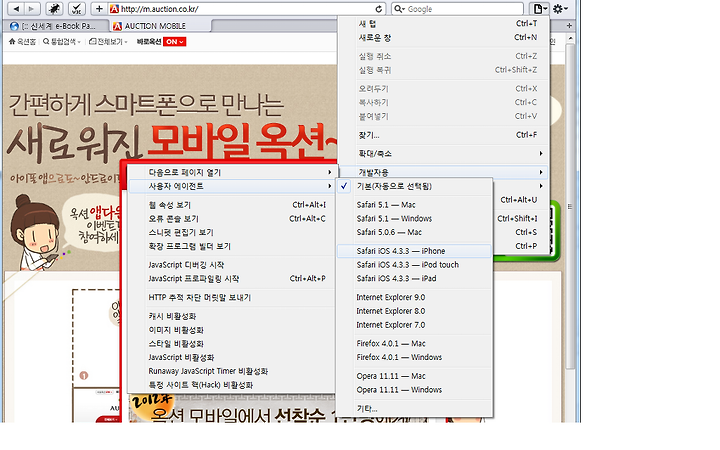Open the 통합검색 dropdown
Screen dimensions: 720x450
click(x=62, y=42)
